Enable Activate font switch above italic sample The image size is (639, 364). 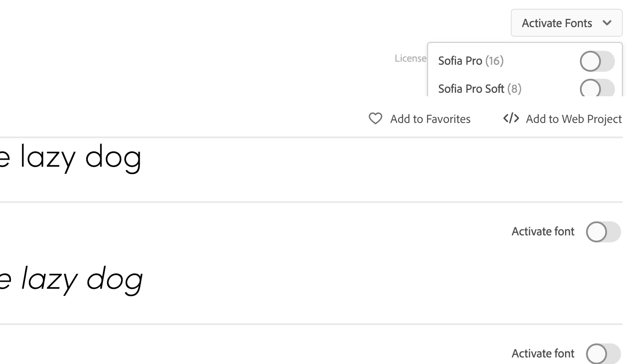pos(603,232)
